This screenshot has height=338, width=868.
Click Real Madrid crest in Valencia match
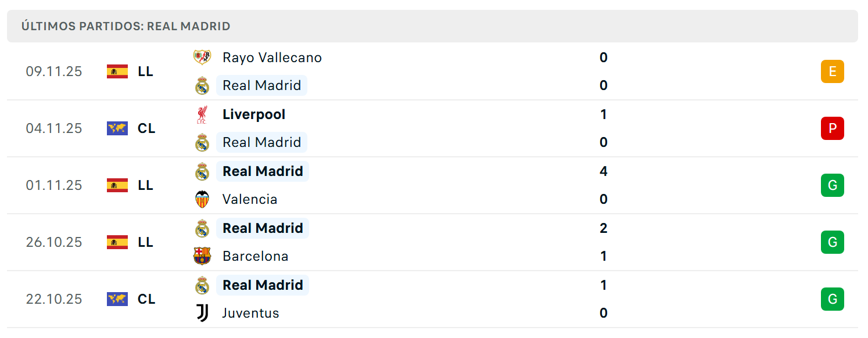point(202,171)
